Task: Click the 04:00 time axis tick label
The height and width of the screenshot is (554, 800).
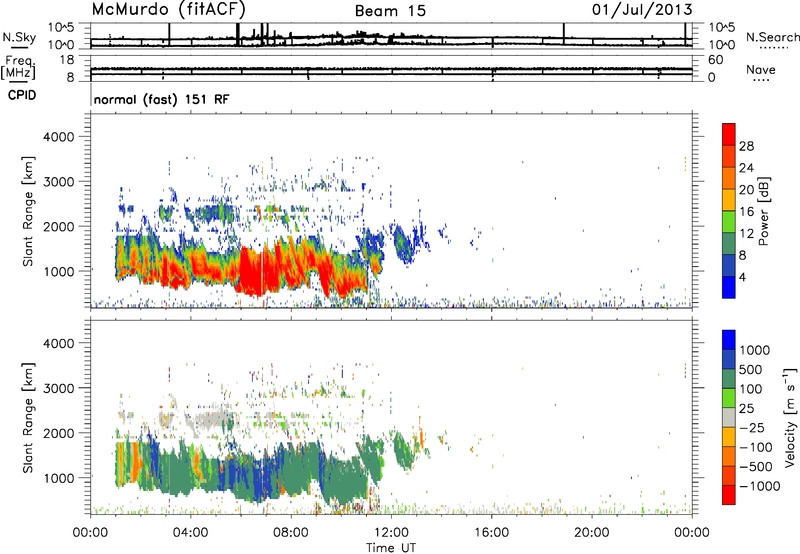Action: tap(190, 533)
